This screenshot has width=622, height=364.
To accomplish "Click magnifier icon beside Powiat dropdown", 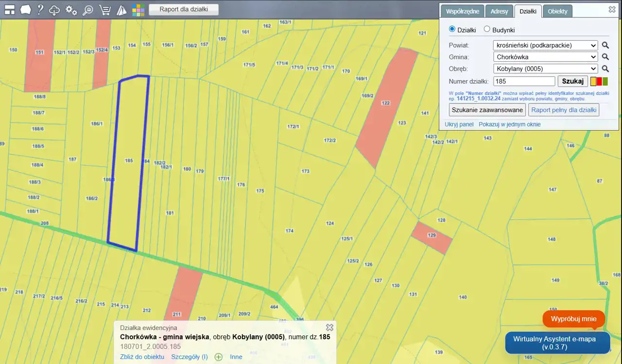I will click(x=605, y=45).
